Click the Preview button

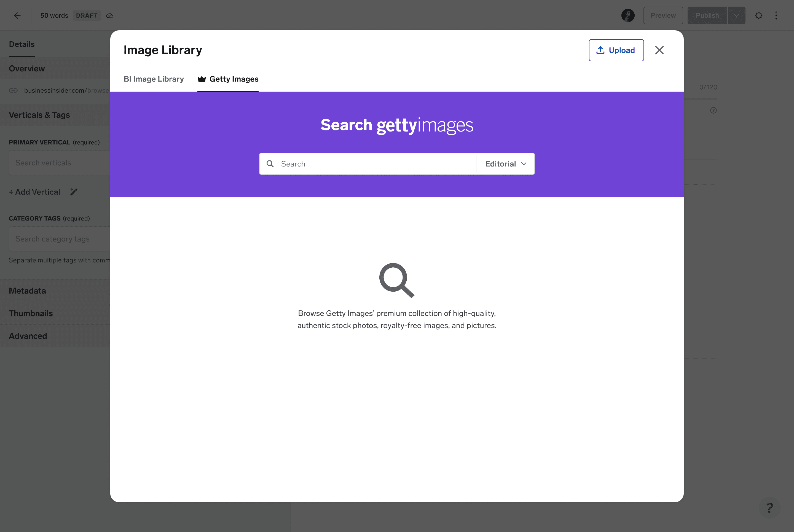[663, 15]
